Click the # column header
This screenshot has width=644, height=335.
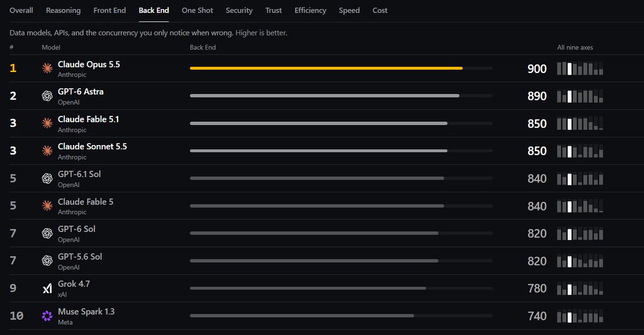[11, 47]
